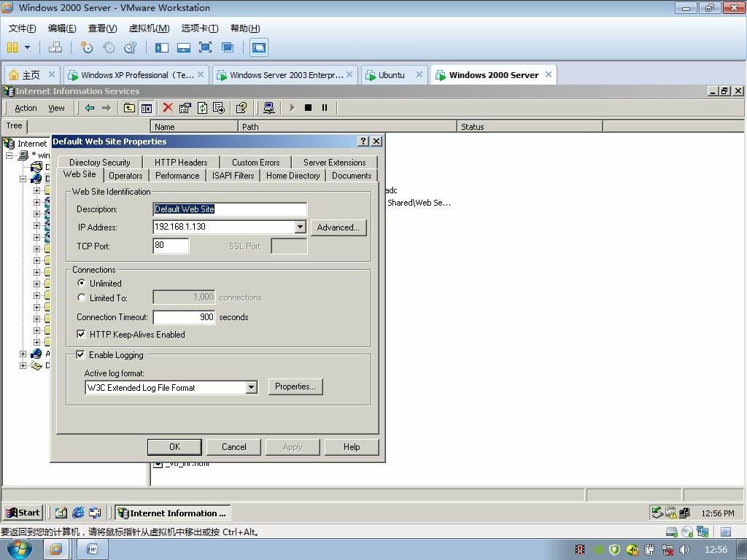The width and height of the screenshot is (747, 560).
Task: Go forward in IIS console toolbar
Action: (107, 108)
